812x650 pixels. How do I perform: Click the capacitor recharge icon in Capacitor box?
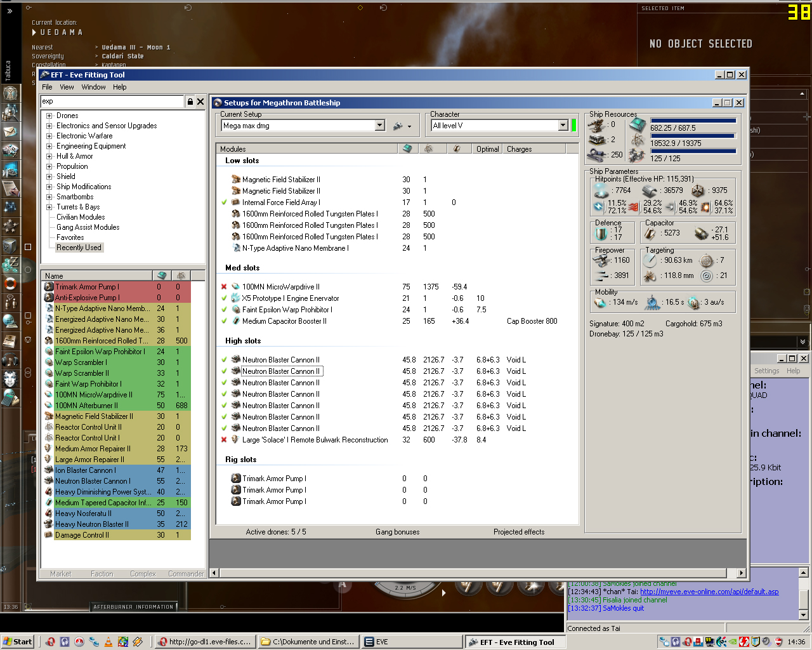(701, 233)
